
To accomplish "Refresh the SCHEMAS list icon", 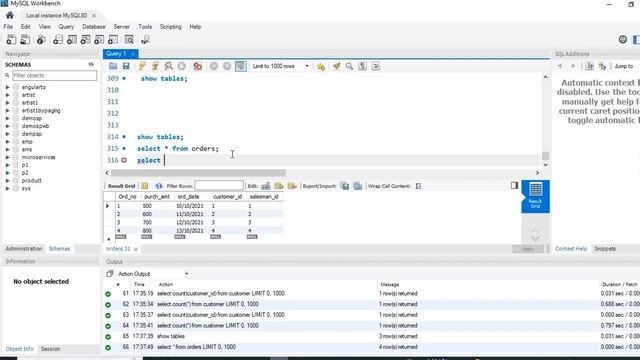I will click(x=91, y=64).
